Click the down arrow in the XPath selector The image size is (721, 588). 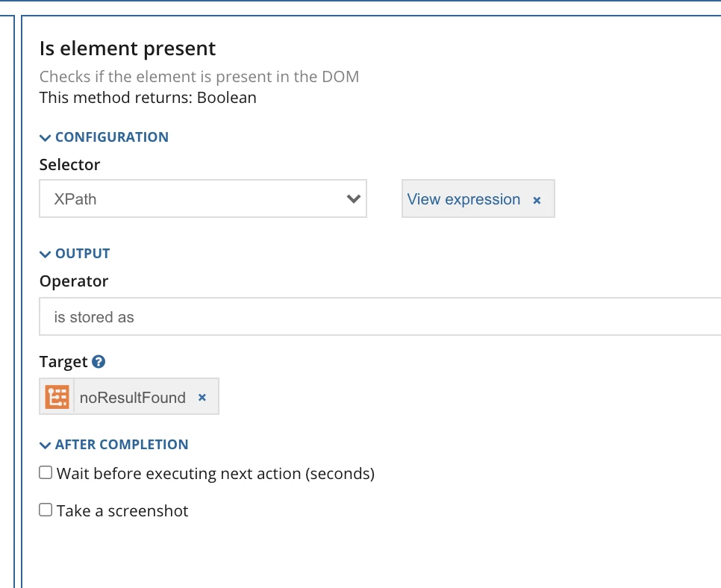[x=353, y=198]
